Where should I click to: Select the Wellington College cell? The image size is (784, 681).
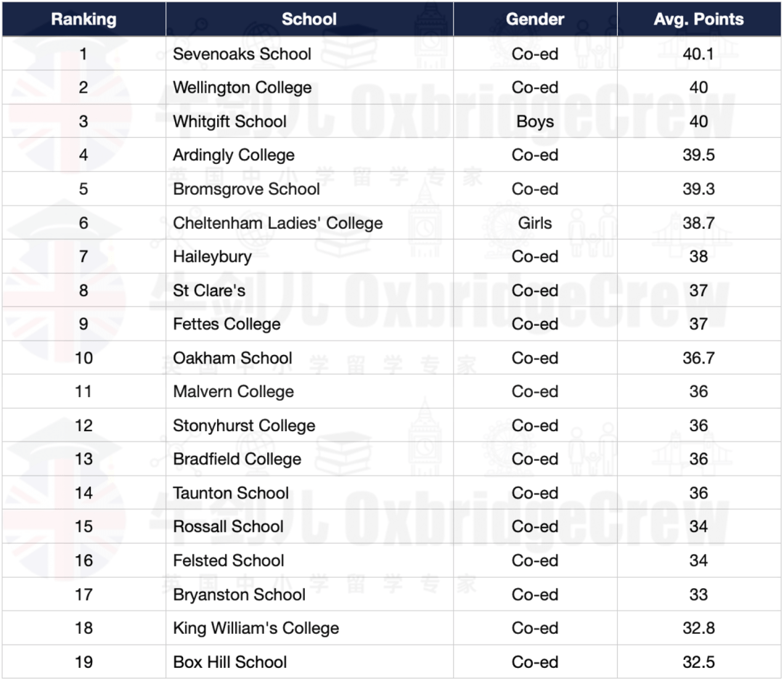click(309, 88)
